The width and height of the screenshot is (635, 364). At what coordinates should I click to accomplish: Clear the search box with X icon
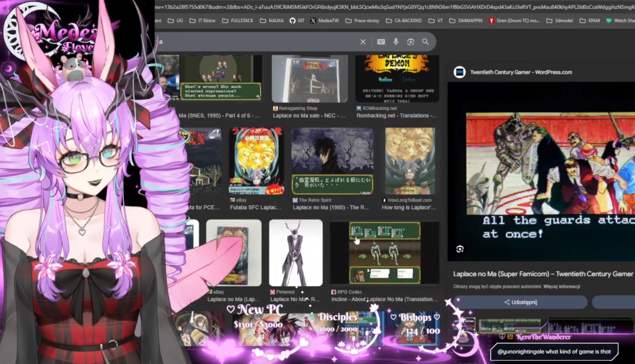[363, 42]
